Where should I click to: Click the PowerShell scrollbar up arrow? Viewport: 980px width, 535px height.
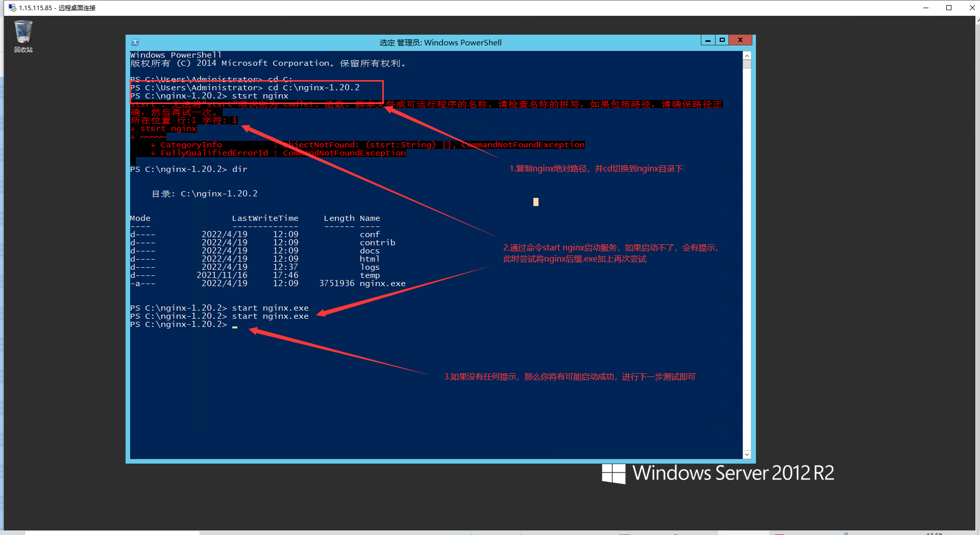click(x=747, y=56)
